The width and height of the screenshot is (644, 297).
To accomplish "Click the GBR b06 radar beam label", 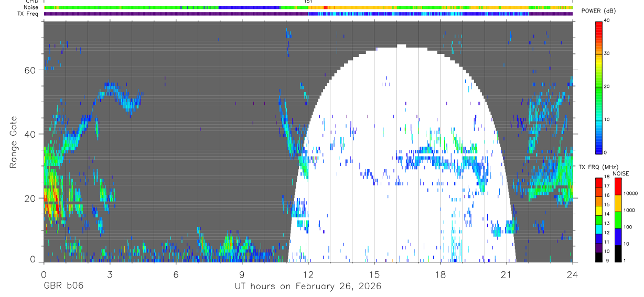I will point(63,286).
